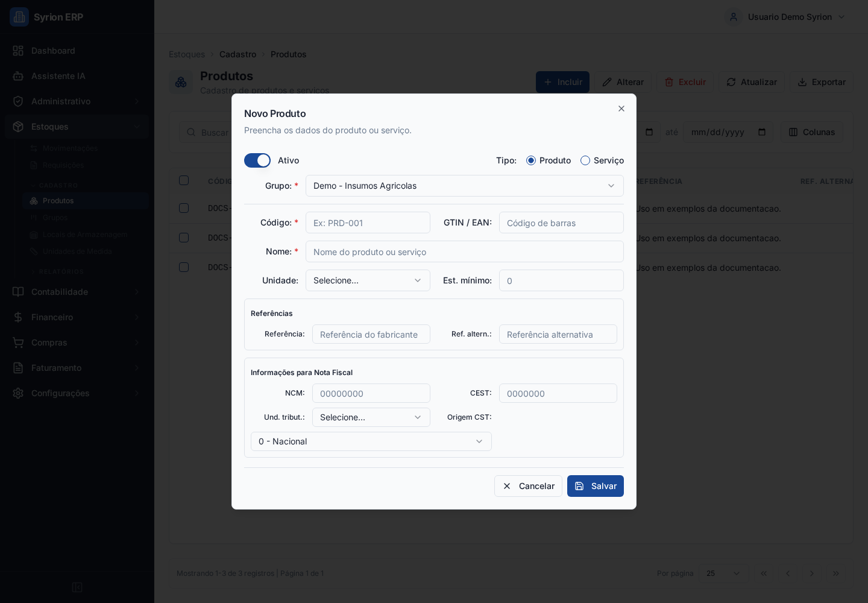The image size is (868, 603).
Task: Go to the first page
Action: click(764, 573)
